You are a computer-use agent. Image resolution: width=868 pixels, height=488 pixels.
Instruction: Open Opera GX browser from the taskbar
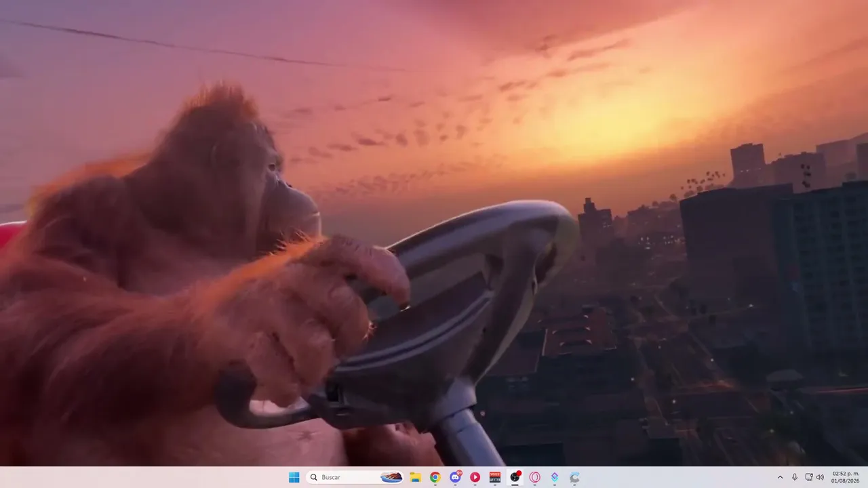[534, 477]
